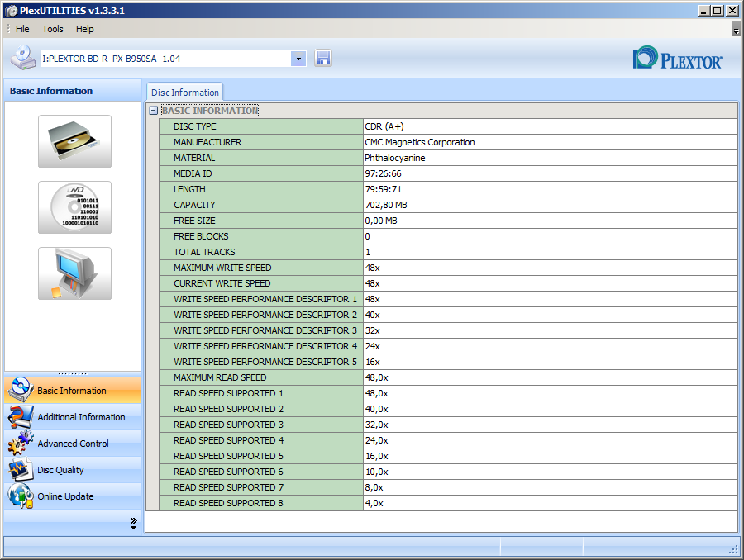Open the disc information thumbnail with binary digits

click(75, 207)
